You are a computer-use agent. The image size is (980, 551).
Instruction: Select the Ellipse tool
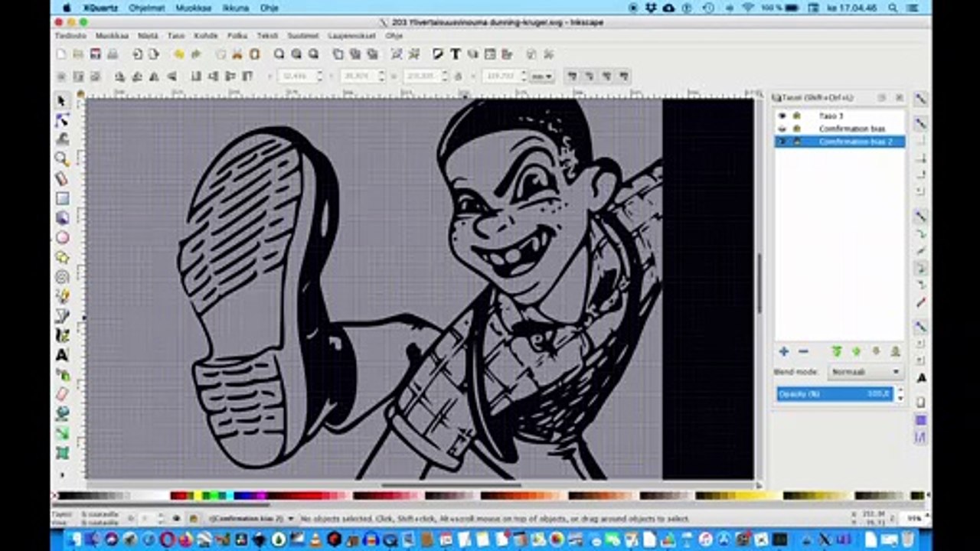[62, 237]
